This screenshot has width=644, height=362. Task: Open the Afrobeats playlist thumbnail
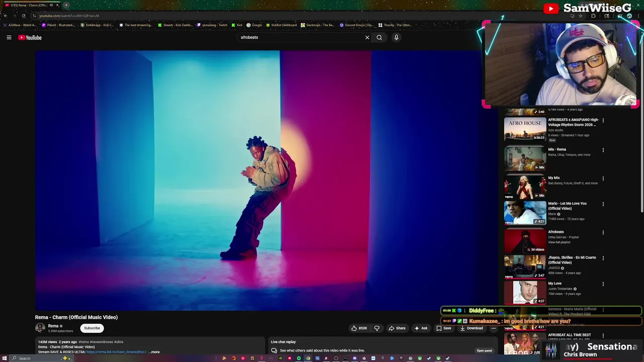[x=525, y=241]
